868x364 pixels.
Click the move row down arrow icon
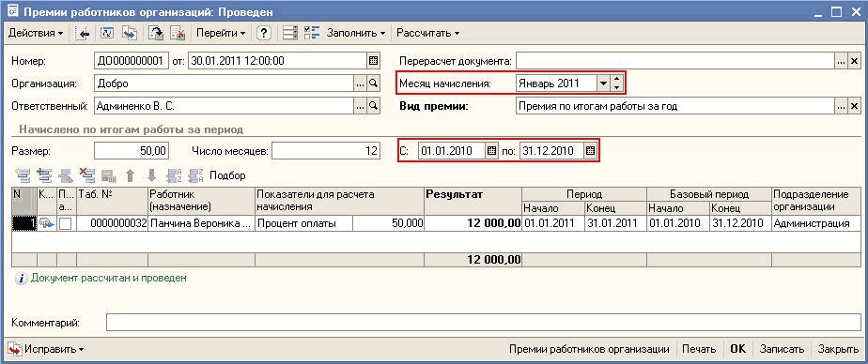(151, 176)
